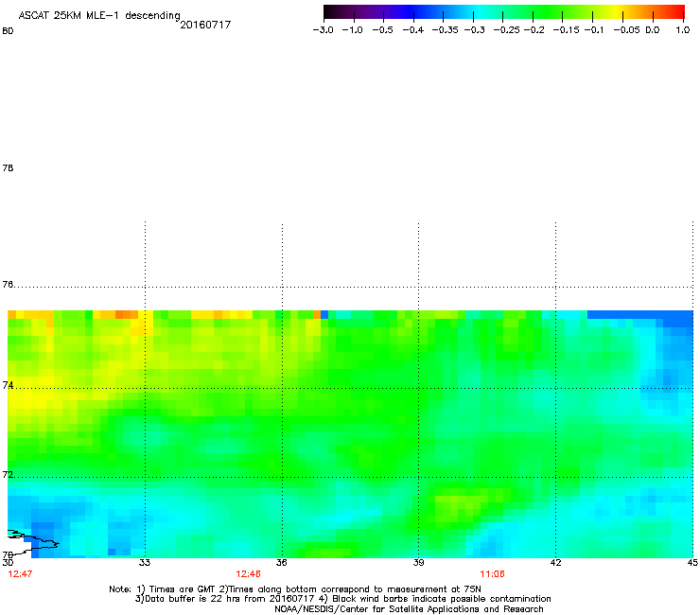Click the color bar label '1.0'
The width and height of the screenshot is (700, 615).
point(683,30)
